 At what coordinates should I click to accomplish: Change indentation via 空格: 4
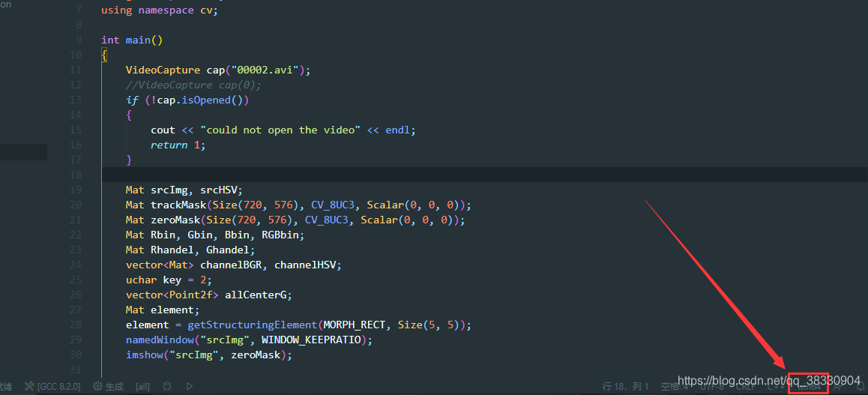click(675, 386)
